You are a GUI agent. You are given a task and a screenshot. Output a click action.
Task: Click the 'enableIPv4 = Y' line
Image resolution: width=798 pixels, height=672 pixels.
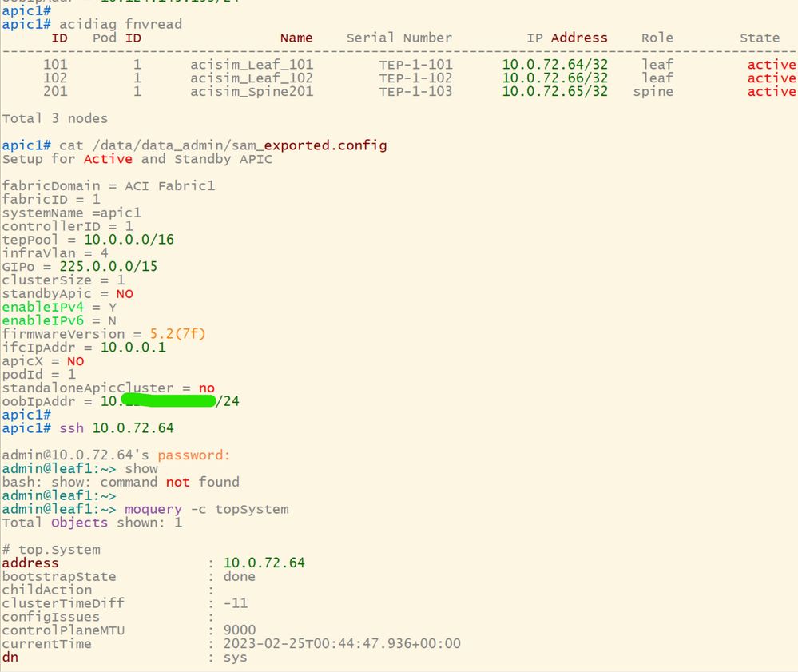coord(59,307)
